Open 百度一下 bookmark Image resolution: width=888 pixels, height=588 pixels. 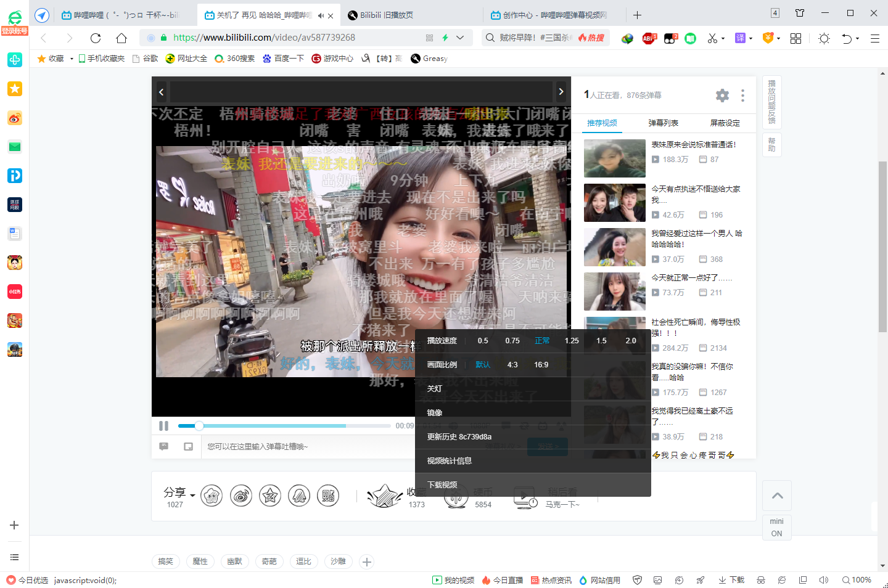click(283, 59)
